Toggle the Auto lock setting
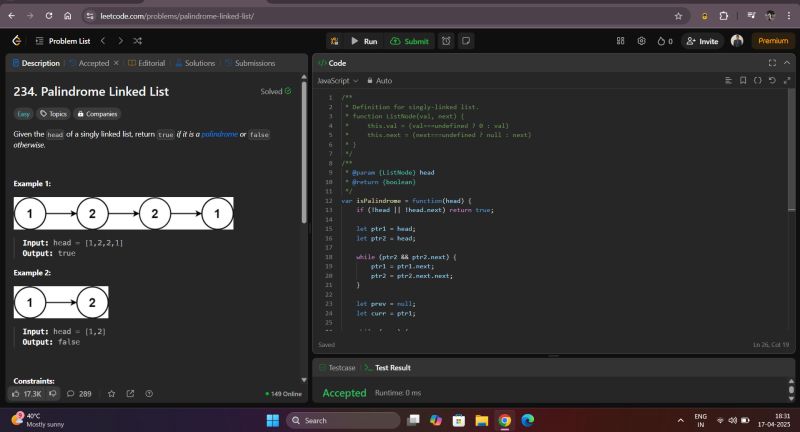 [380, 81]
